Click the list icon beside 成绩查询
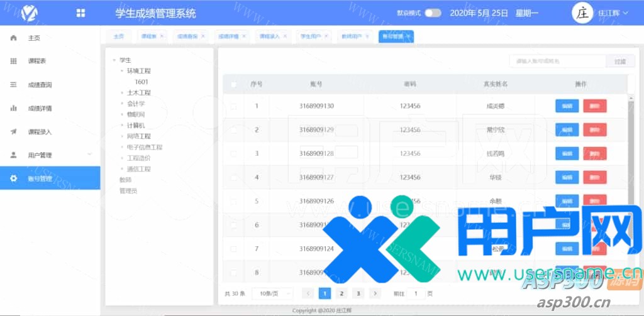 pos(13,84)
